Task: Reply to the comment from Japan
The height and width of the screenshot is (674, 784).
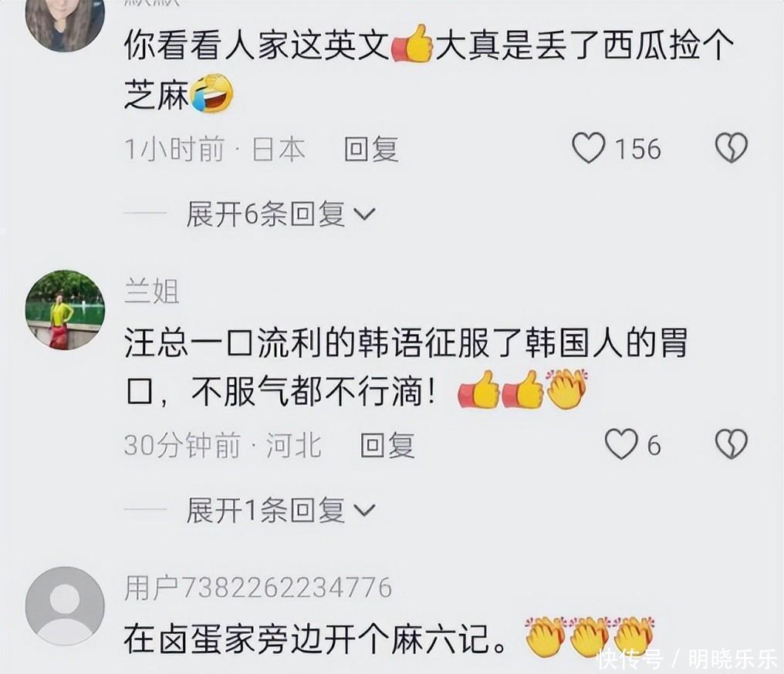Action: [x=371, y=149]
